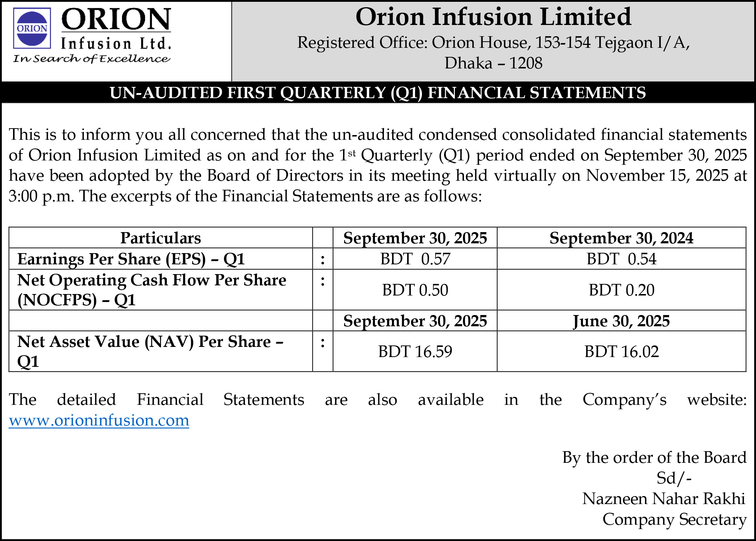
Task: Select the Un-Audited First Quarterly banner heading
Action: point(378,93)
